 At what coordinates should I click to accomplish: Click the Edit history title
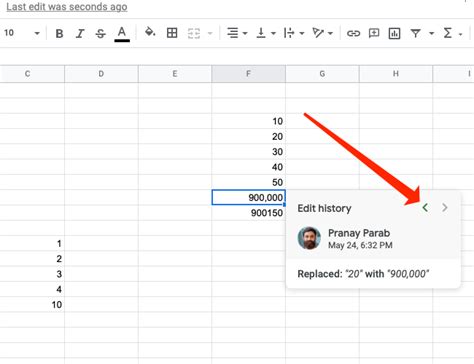click(324, 208)
